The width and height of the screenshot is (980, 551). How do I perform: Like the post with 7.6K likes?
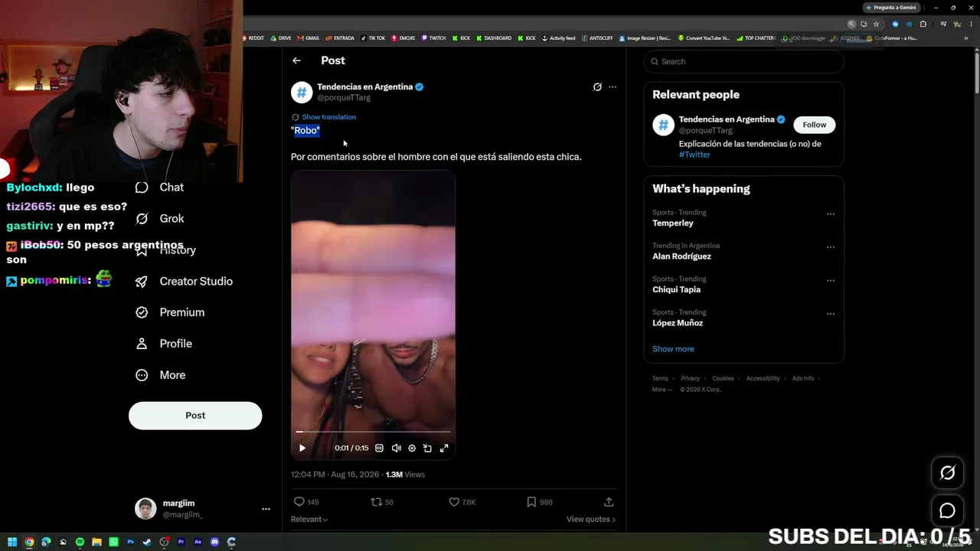coord(454,502)
